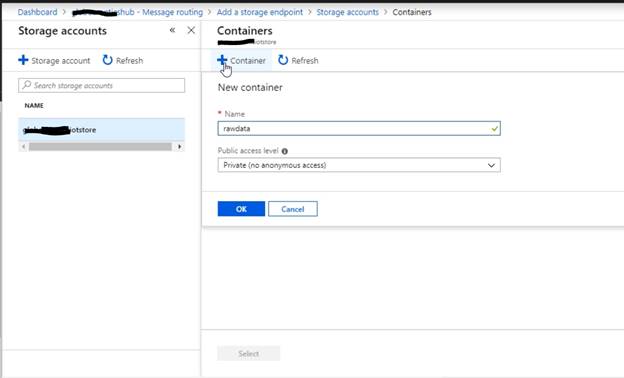The width and height of the screenshot is (624, 378).
Task: Click the Refresh icon in Containers pane
Action: [283, 60]
